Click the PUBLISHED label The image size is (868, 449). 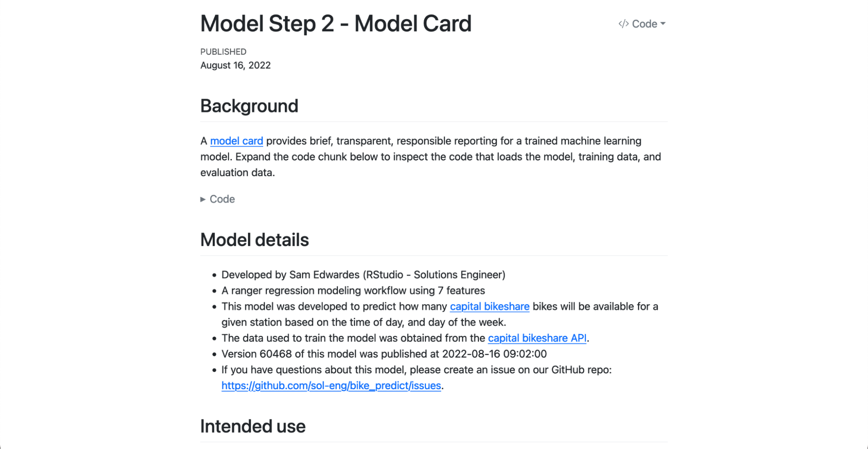pyautogui.click(x=223, y=52)
